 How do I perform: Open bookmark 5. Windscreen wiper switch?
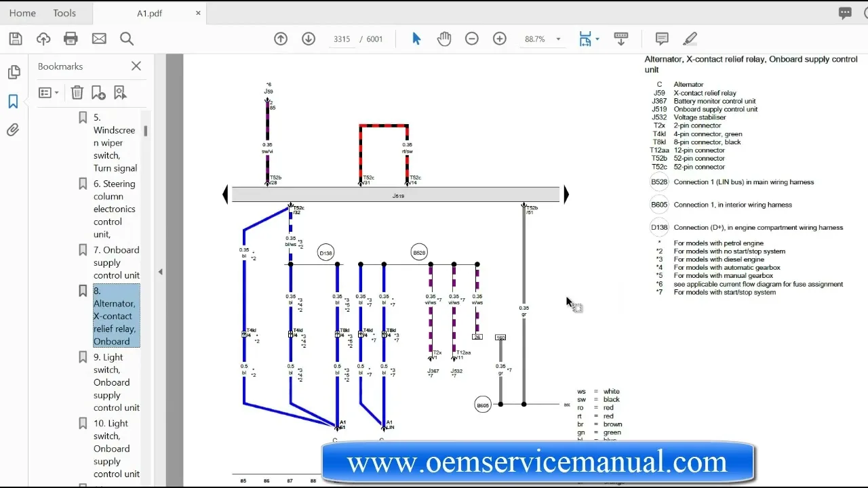[x=115, y=142]
